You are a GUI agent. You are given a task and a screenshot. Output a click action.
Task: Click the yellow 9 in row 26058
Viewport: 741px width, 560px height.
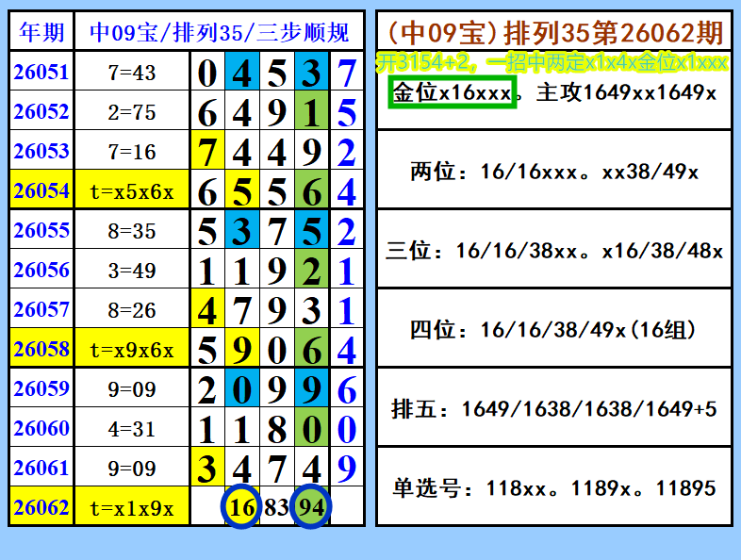coord(242,349)
